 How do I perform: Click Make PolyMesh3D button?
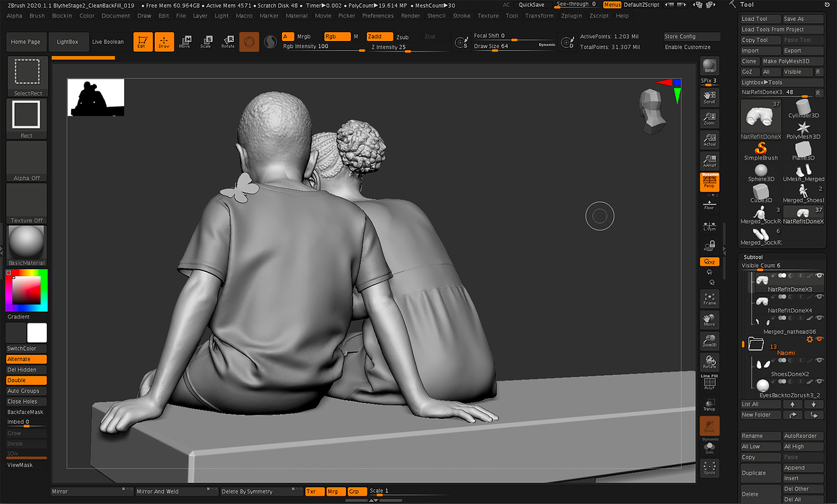pos(792,61)
